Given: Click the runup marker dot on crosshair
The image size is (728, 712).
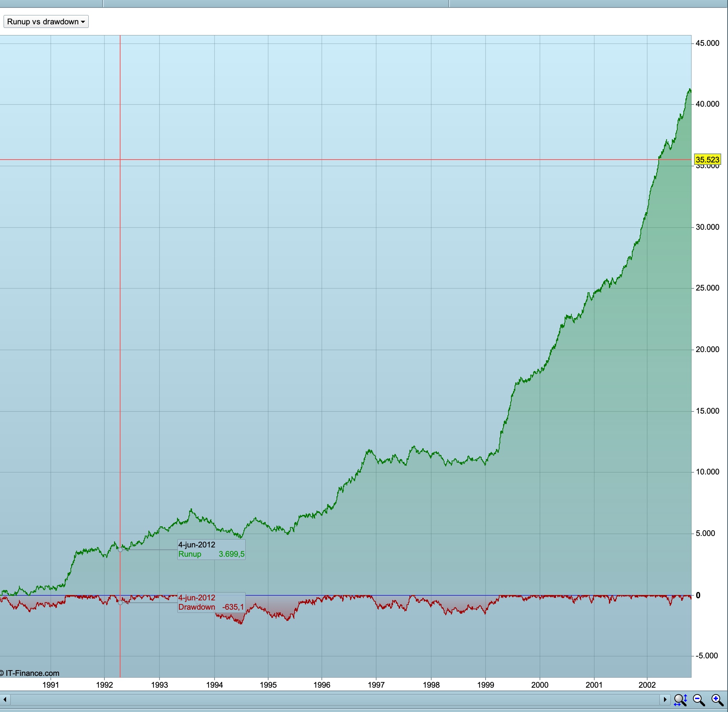Looking at the screenshot, I should [120, 550].
